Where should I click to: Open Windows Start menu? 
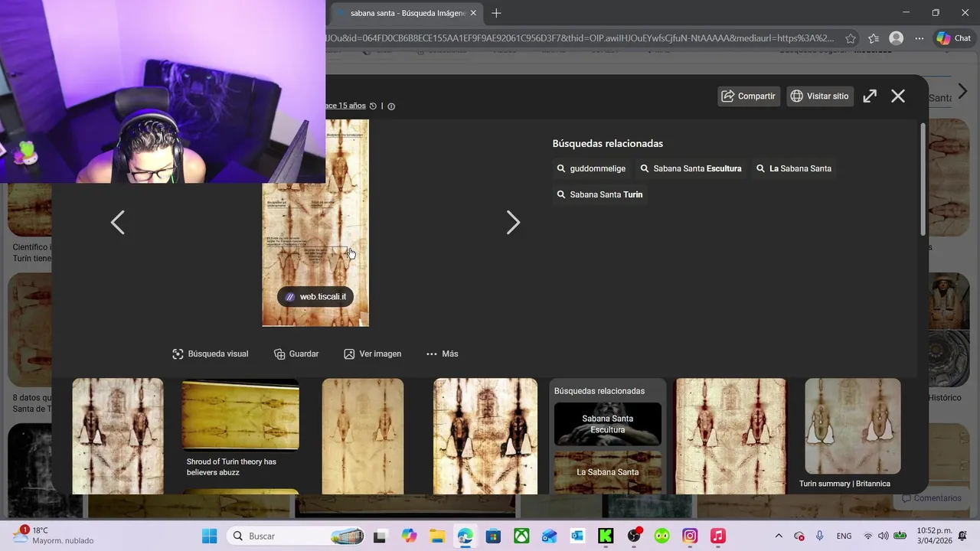pyautogui.click(x=209, y=536)
